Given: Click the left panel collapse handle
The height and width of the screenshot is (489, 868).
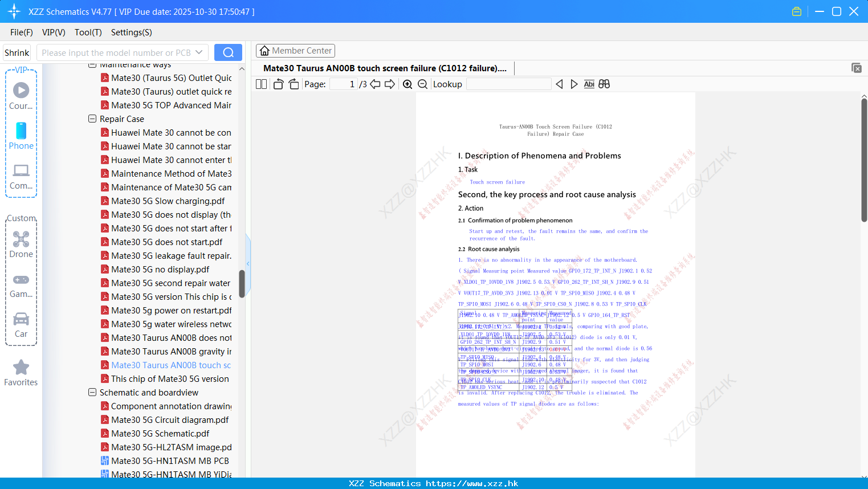Looking at the screenshot, I should [x=248, y=263].
